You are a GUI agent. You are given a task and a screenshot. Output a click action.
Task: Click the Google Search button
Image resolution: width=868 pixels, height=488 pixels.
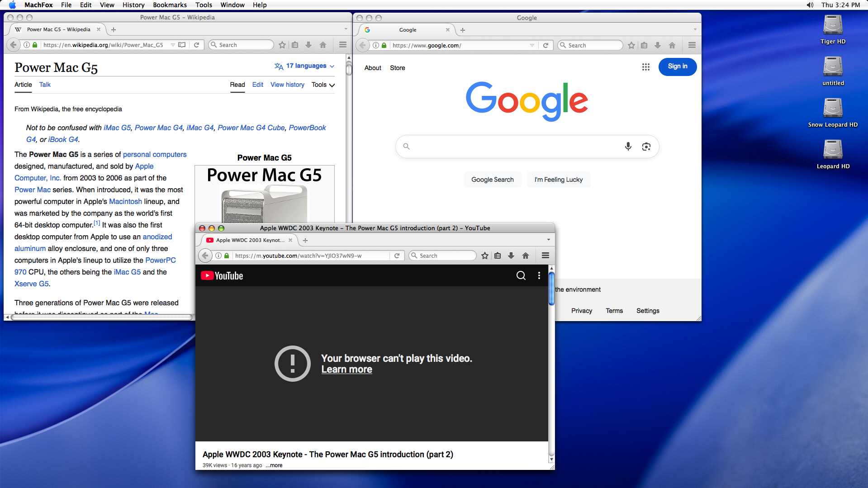point(492,180)
